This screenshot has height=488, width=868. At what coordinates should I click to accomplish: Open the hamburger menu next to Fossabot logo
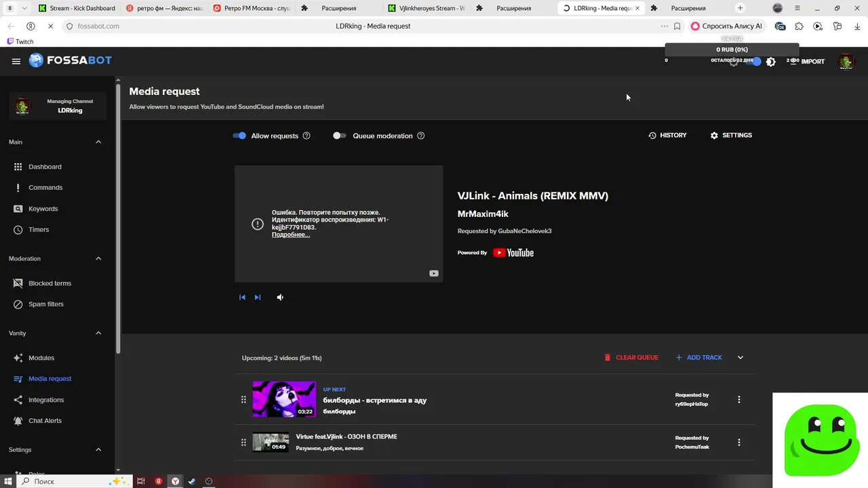click(16, 61)
